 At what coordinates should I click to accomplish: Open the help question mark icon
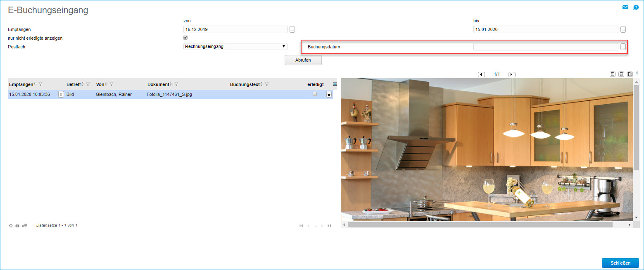pos(636,7)
